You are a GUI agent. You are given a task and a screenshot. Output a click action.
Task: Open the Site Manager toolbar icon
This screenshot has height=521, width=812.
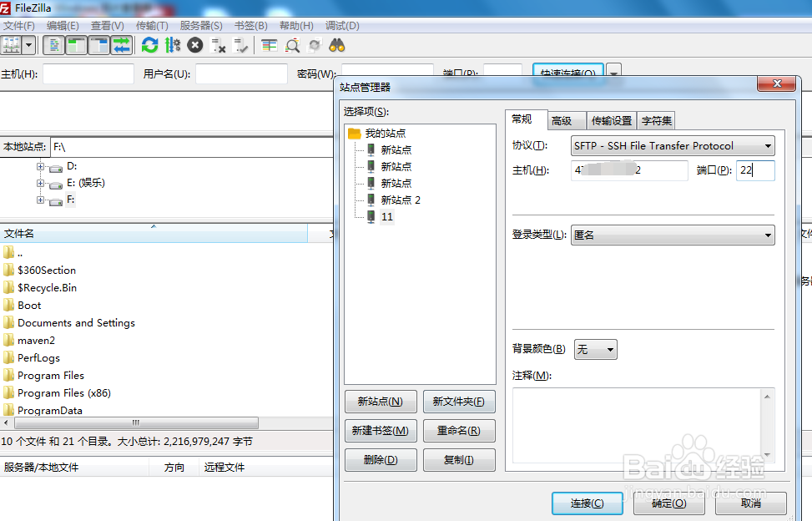[x=12, y=46]
